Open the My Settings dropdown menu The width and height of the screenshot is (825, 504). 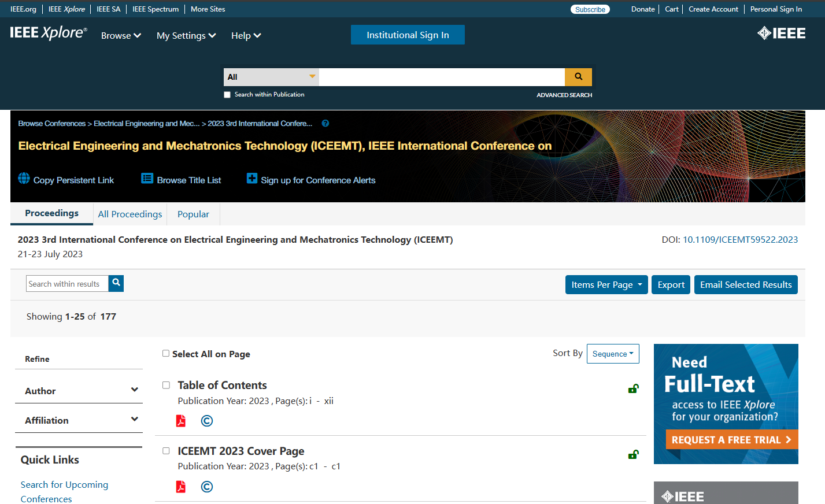(186, 36)
